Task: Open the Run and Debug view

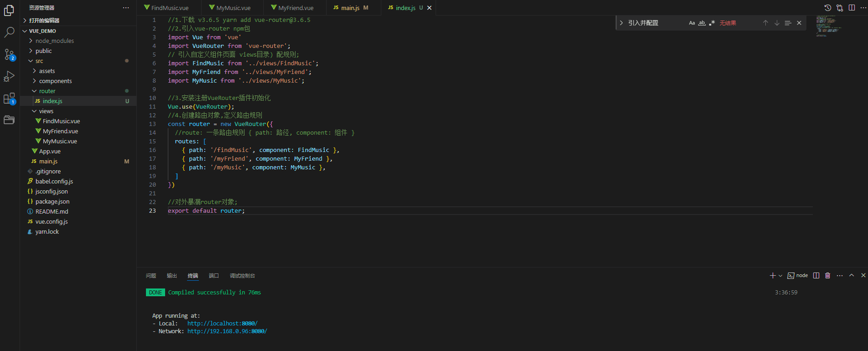Action: (9, 76)
